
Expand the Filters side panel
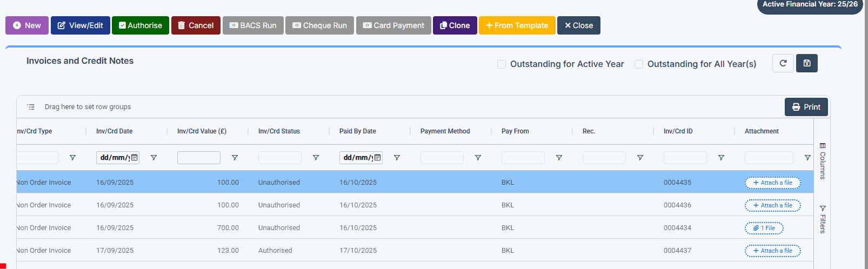pos(822,219)
